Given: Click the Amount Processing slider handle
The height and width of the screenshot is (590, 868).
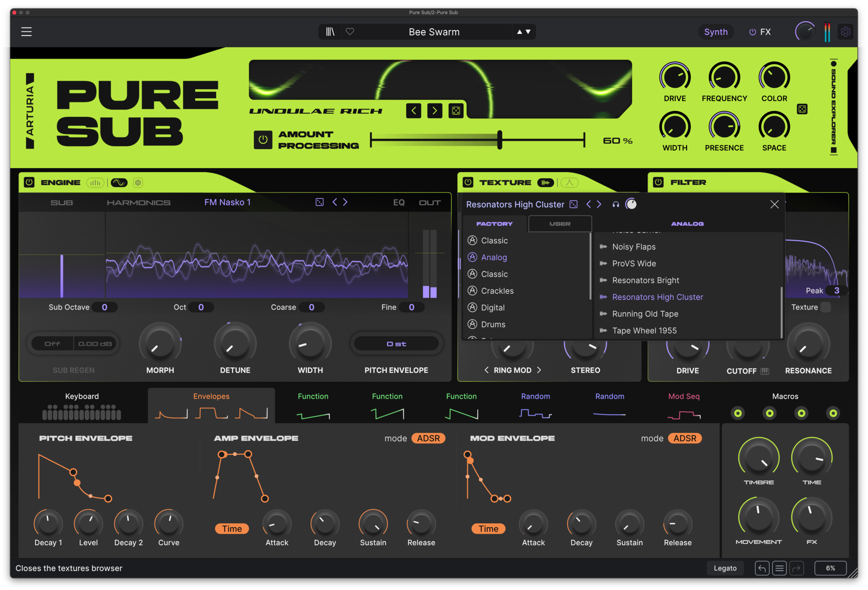Looking at the screenshot, I should 499,140.
